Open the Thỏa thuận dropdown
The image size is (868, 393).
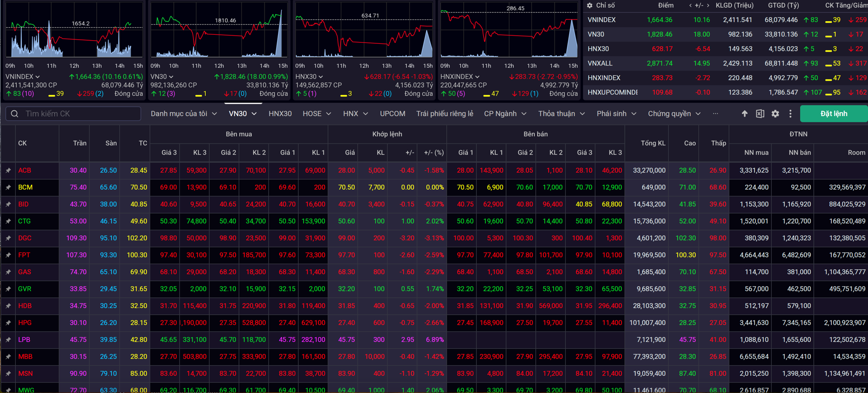[x=561, y=114]
